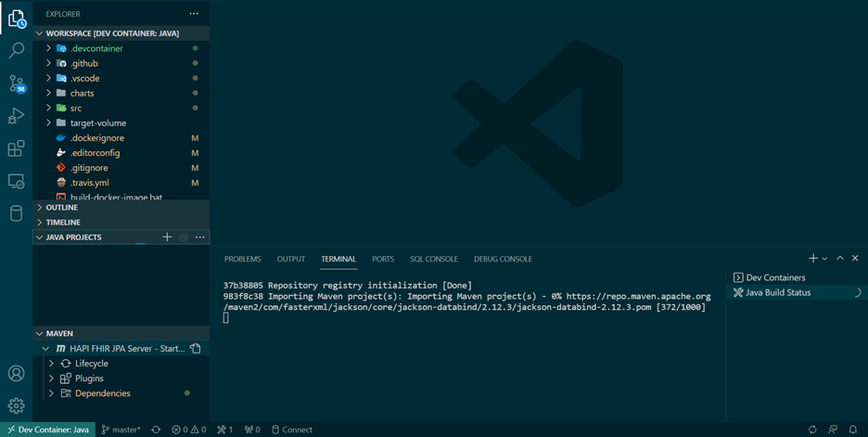
Task: Expand the Lifecycle node under Maven
Action: pyautogui.click(x=91, y=364)
